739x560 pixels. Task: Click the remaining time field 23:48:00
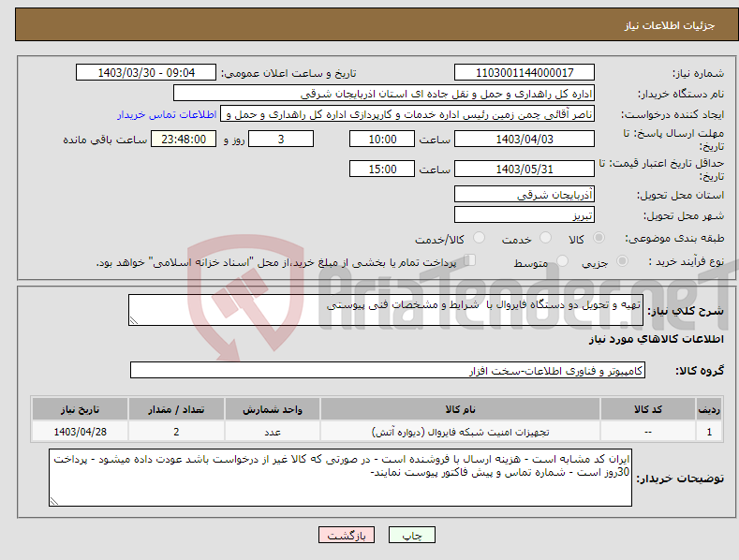click(x=184, y=139)
